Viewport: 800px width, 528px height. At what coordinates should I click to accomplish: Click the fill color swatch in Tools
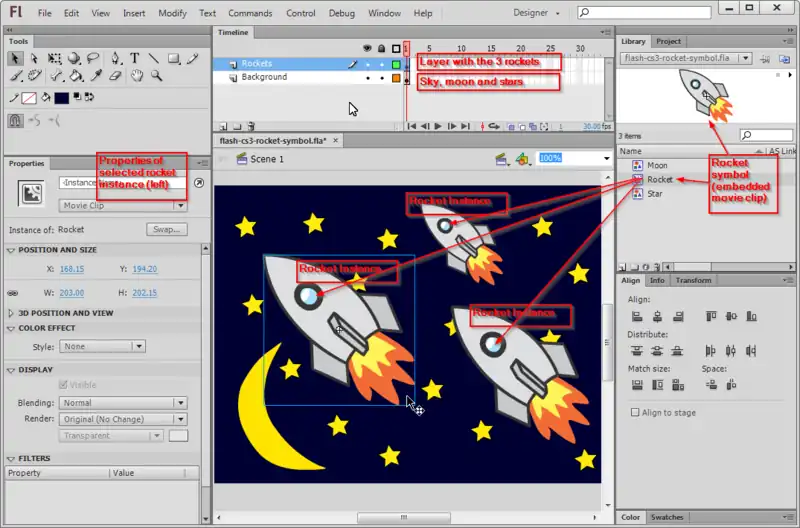point(62,97)
